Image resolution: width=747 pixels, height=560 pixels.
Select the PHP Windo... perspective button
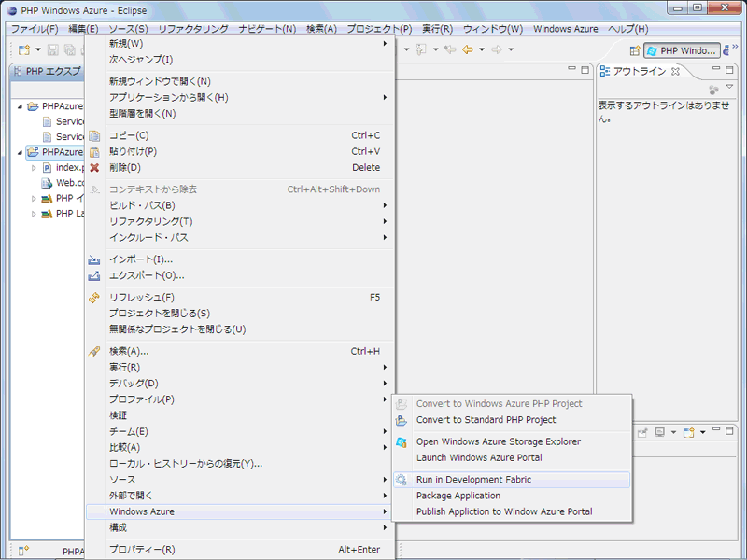(682, 50)
